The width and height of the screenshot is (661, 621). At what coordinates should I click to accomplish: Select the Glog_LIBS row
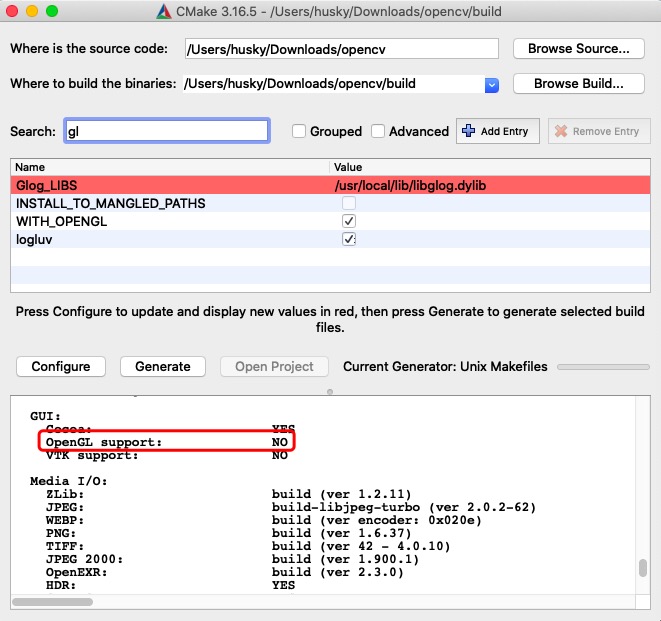pos(330,185)
